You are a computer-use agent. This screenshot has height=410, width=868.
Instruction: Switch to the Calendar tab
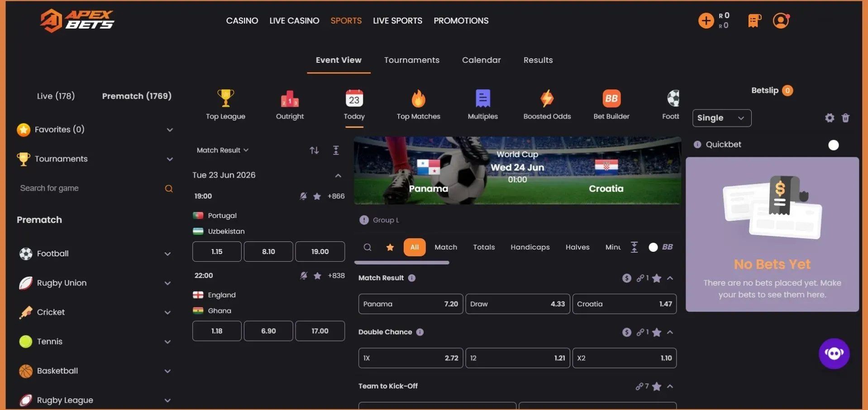pyautogui.click(x=481, y=60)
